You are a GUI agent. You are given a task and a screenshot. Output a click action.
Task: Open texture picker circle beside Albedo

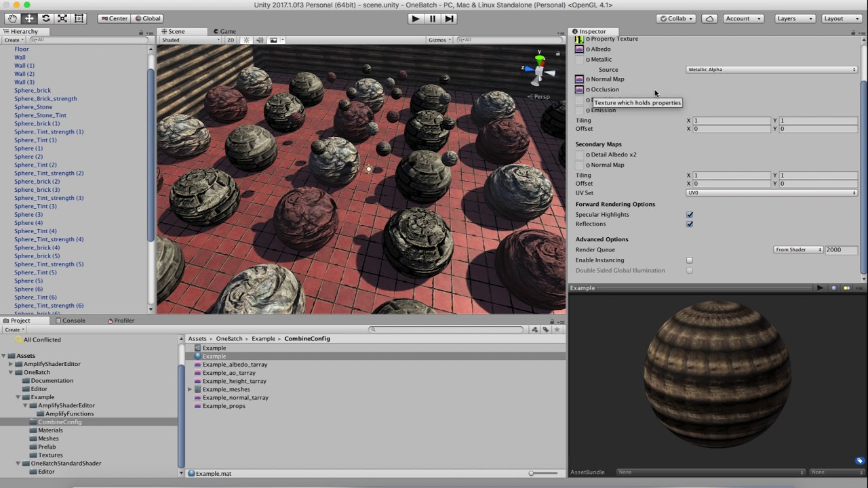click(588, 49)
